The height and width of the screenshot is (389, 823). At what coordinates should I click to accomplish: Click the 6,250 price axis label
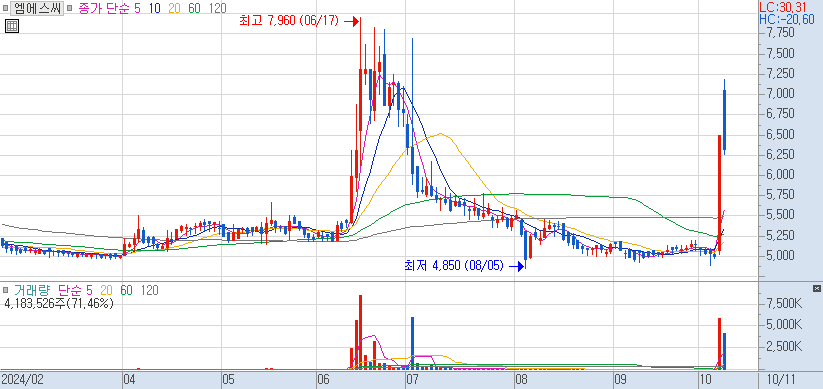pyautogui.click(x=780, y=154)
